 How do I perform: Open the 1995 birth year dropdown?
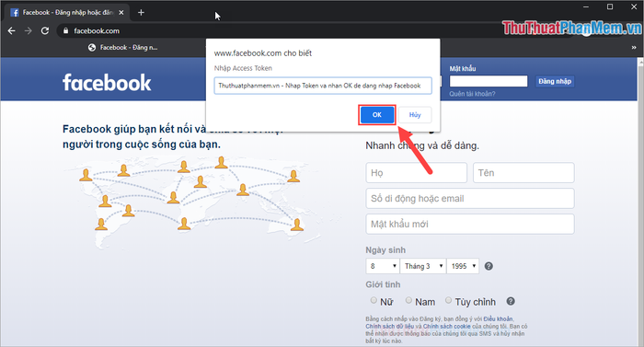click(x=463, y=266)
